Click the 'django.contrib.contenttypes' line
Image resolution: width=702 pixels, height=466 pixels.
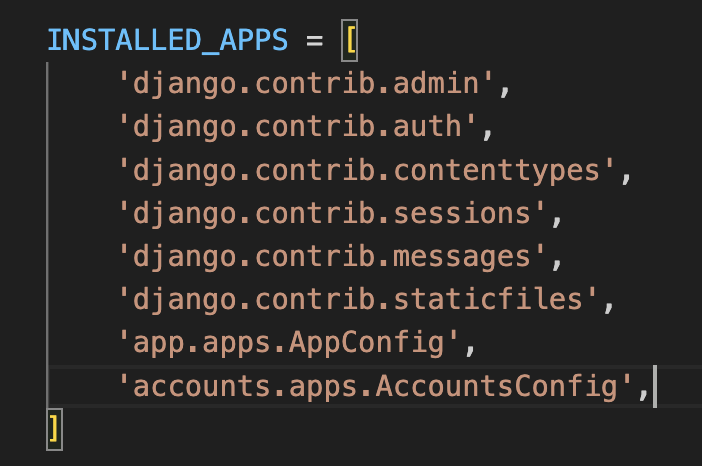[x=375, y=170]
